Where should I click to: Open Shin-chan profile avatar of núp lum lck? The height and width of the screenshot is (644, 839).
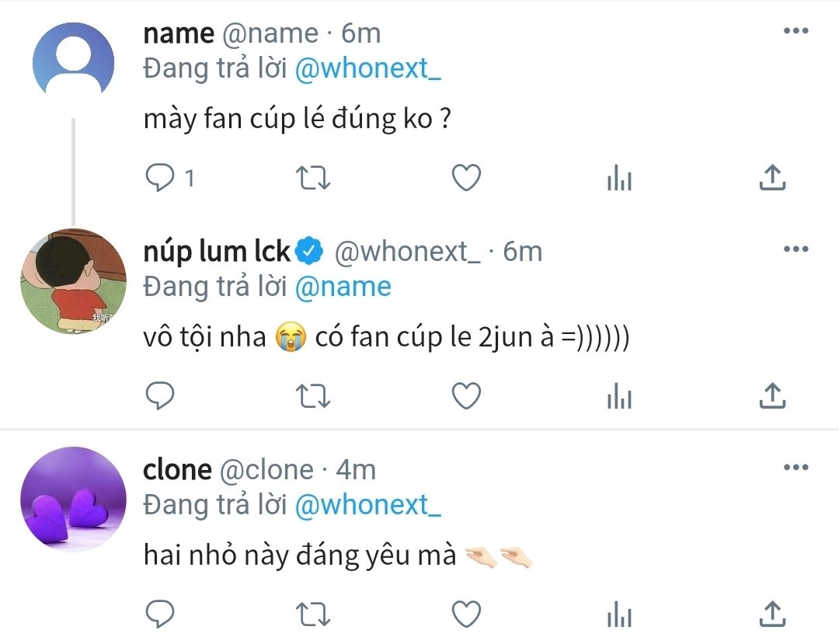click(73, 281)
